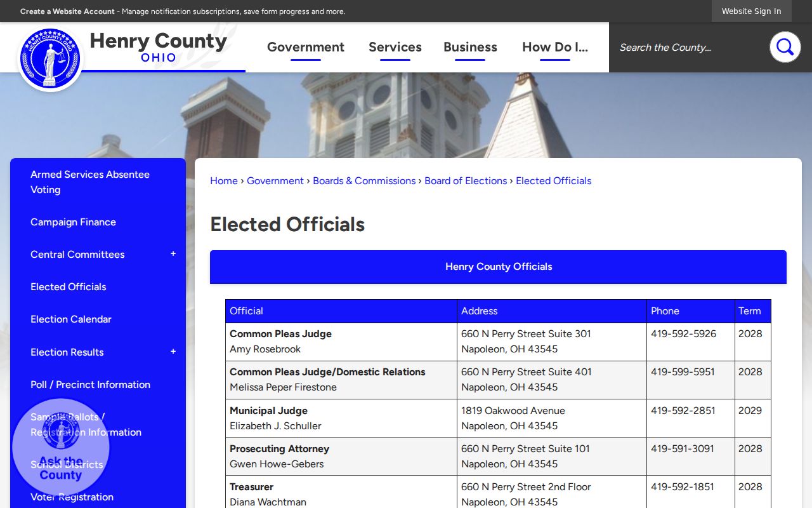Click the search magnifying glass icon
This screenshot has width=812, height=508.
pyautogui.click(x=785, y=47)
